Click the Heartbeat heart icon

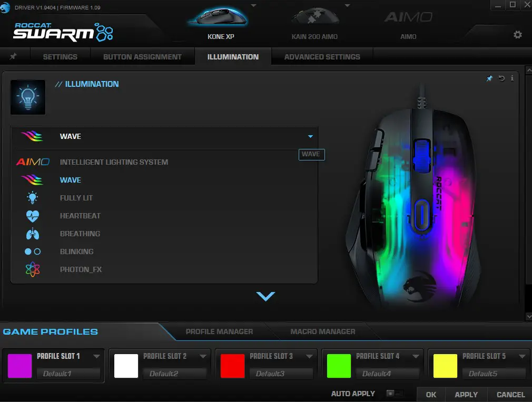pyautogui.click(x=33, y=216)
